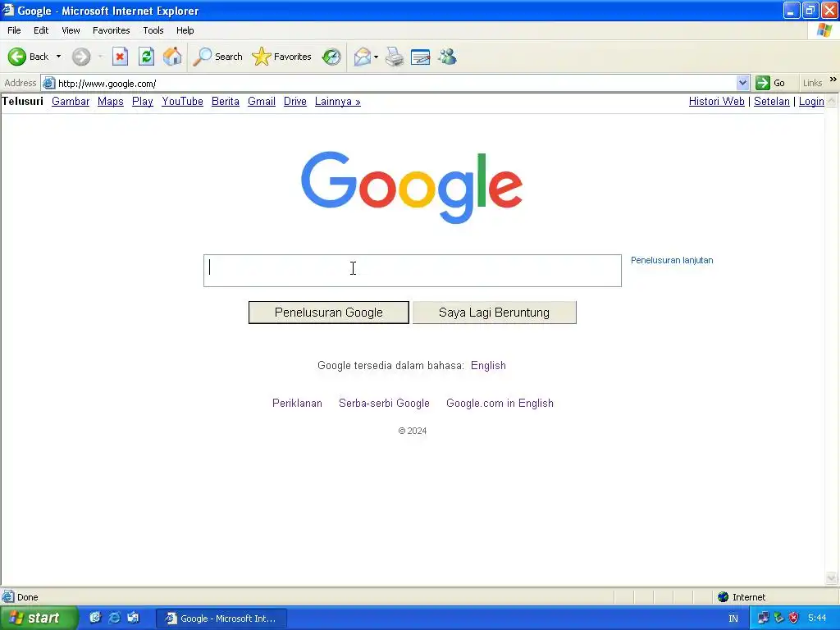
Task: Click the vertical scrollbar up arrow
Action: point(832,101)
